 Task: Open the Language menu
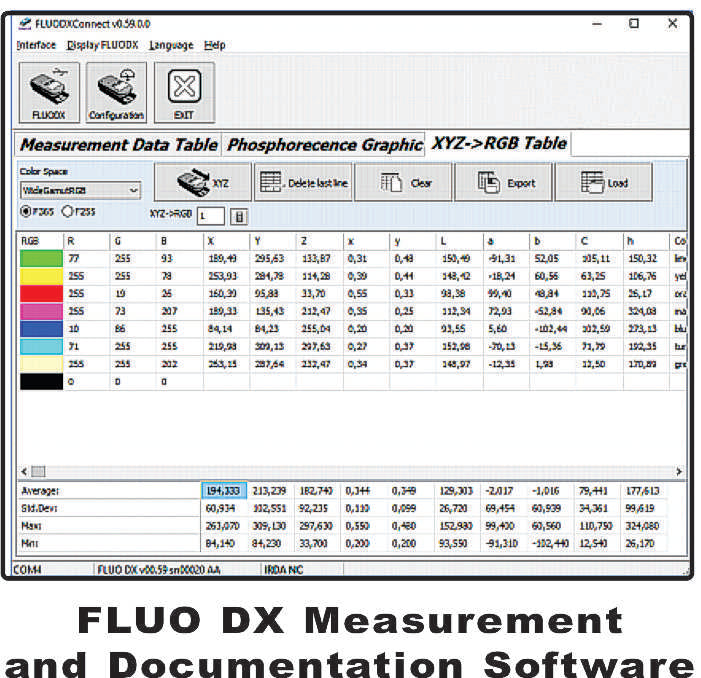coord(171,45)
